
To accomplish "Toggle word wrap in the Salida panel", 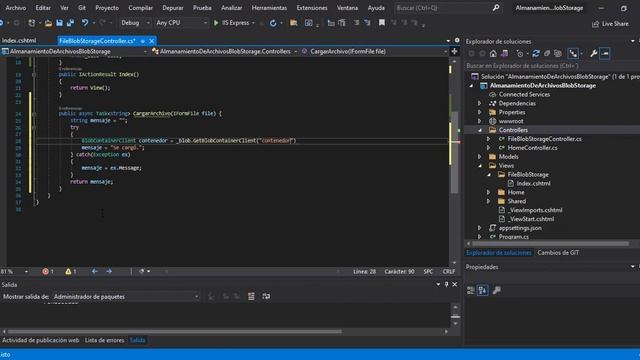I will (x=266, y=297).
